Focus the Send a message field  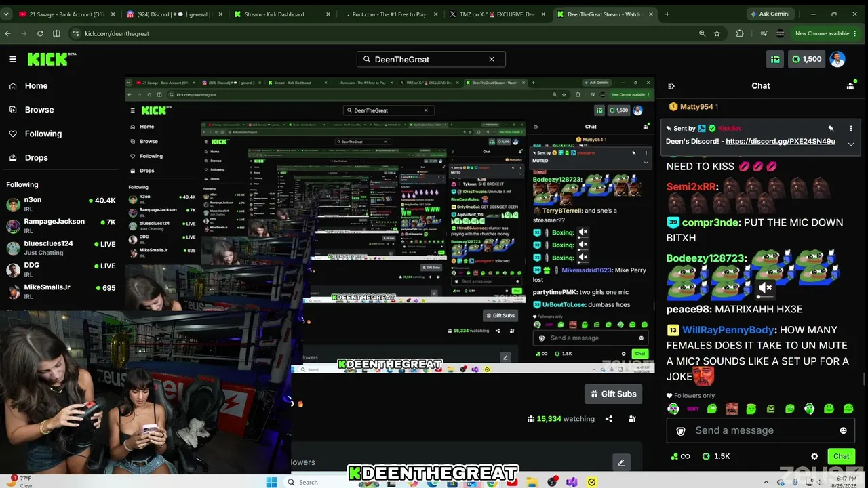[759, 430]
